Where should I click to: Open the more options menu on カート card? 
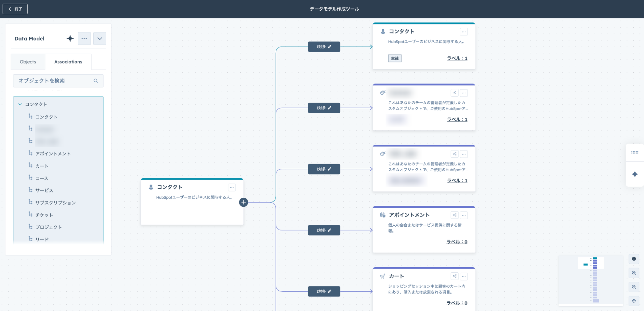click(464, 276)
